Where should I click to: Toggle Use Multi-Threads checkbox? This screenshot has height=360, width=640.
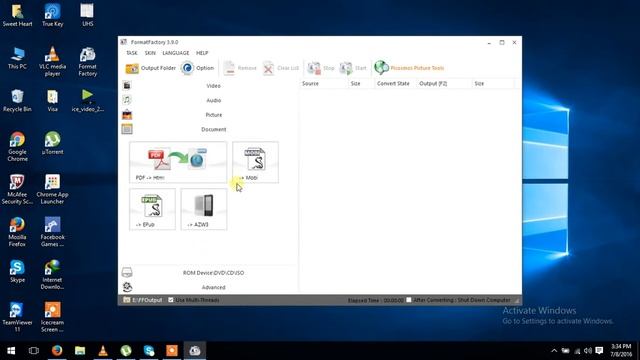[x=171, y=300]
